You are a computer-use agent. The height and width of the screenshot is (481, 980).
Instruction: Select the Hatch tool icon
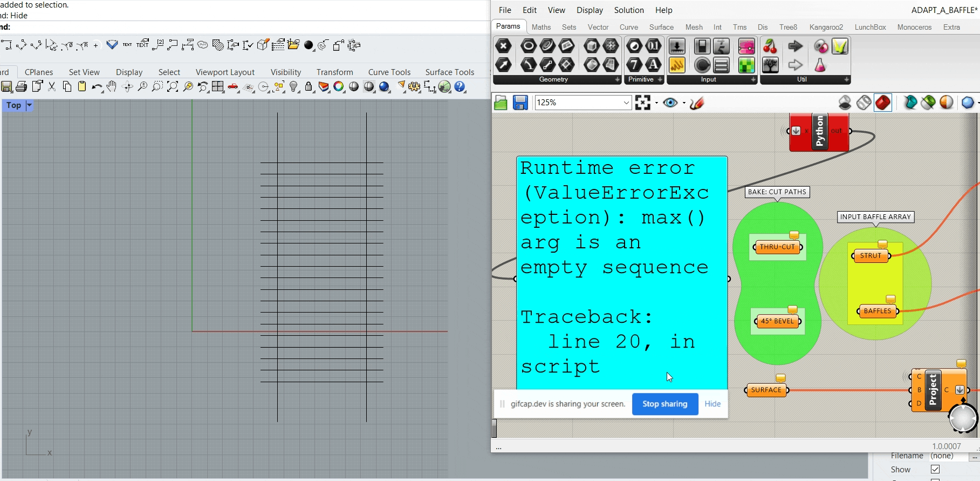(x=218, y=45)
